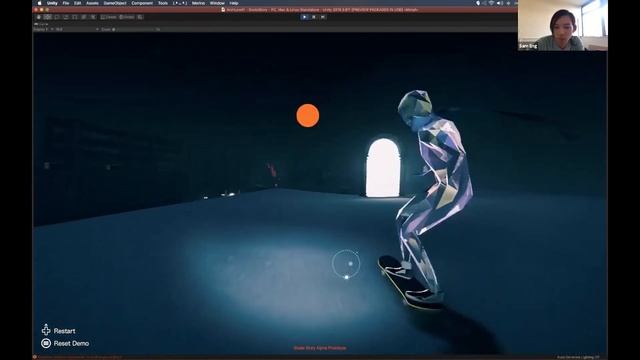Viewport: 640px width, 360px height.
Task: Click the Play button to stop play mode
Action: click(304, 17)
